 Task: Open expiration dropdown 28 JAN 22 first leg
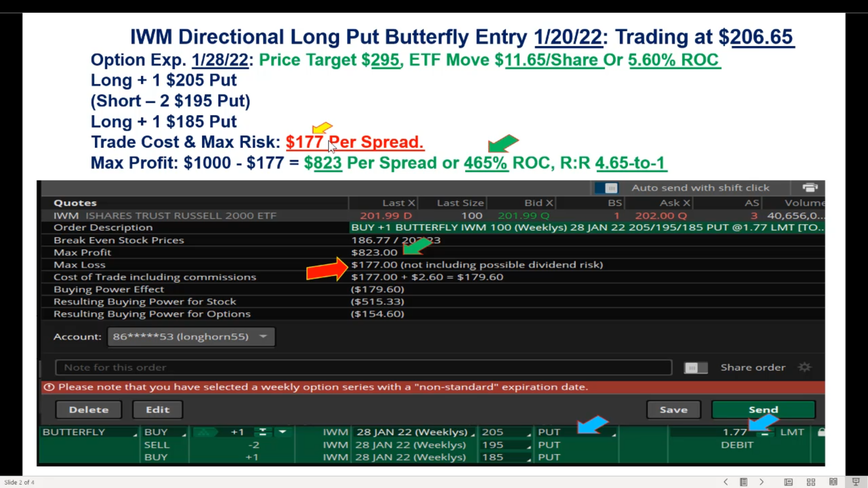point(415,432)
